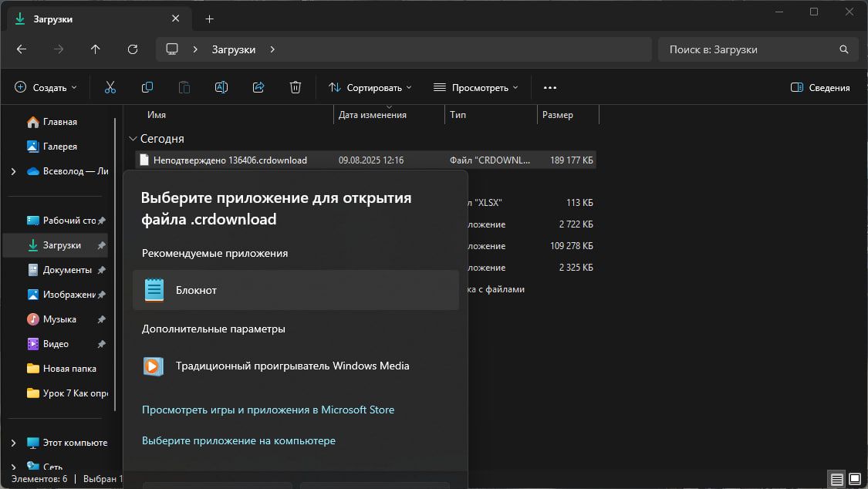Click the date 09.08.2025 12:16 cell
This screenshot has height=489, width=868.
(x=371, y=160)
